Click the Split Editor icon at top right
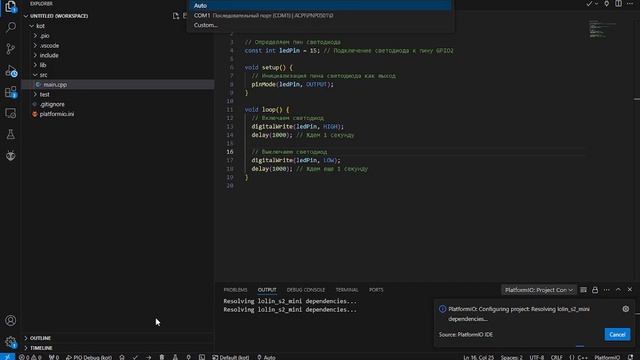Screen dimensions: 640x360 pyautogui.click(x=618, y=4)
